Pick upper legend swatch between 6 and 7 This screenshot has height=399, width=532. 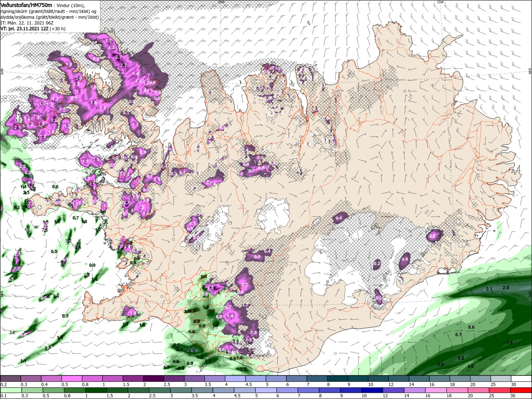296,379
